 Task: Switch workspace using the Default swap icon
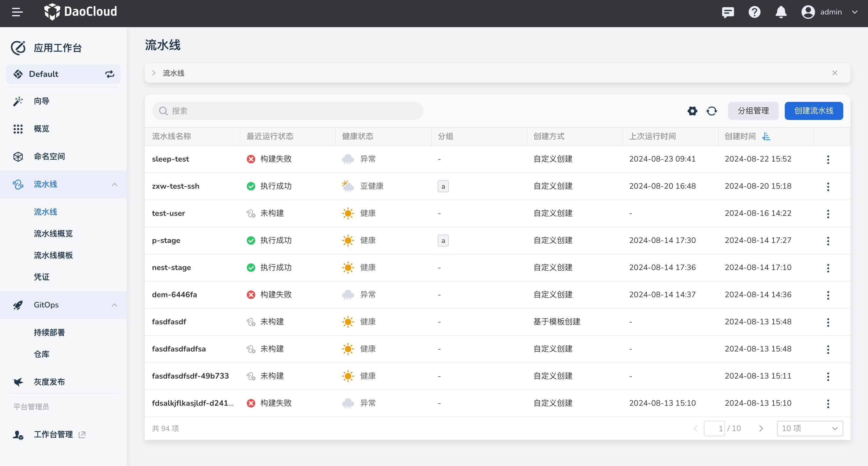pyautogui.click(x=109, y=74)
